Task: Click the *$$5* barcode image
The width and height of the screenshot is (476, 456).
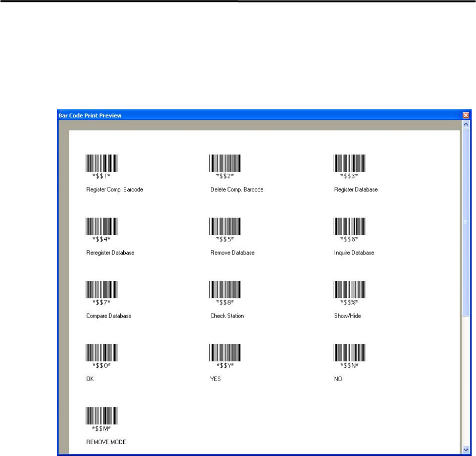Action: click(225, 226)
